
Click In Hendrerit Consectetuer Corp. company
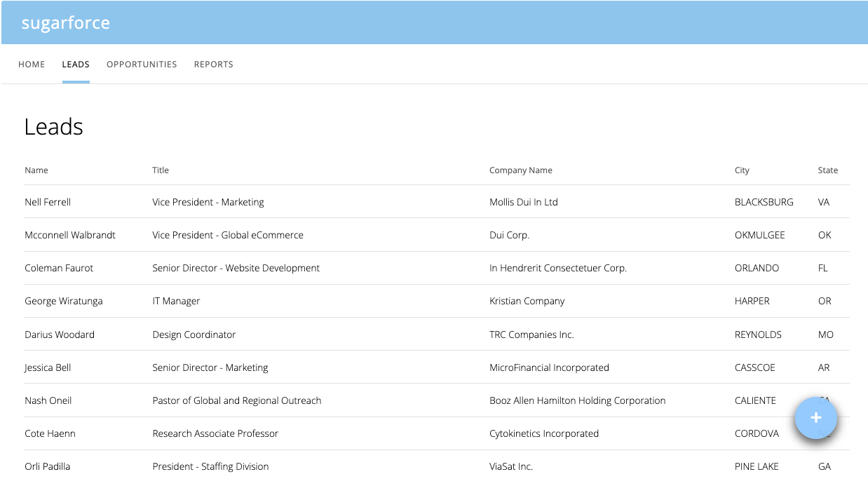(558, 268)
